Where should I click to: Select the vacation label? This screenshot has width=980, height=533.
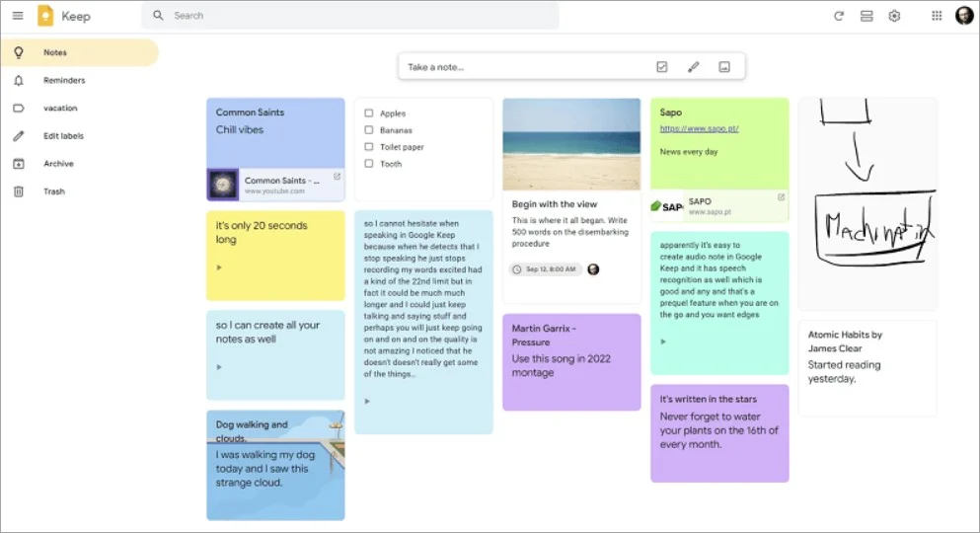pos(60,109)
